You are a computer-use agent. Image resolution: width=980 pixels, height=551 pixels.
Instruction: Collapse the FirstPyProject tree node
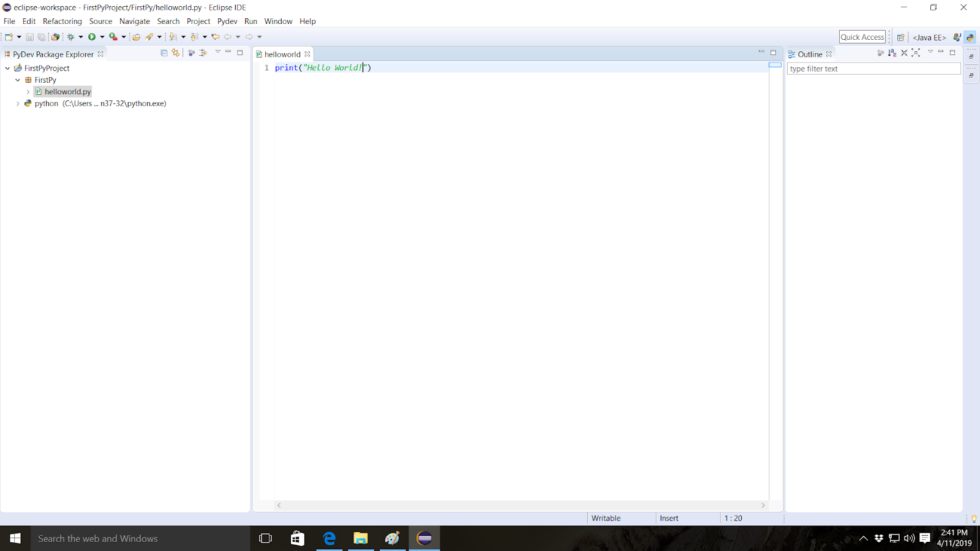(x=7, y=68)
